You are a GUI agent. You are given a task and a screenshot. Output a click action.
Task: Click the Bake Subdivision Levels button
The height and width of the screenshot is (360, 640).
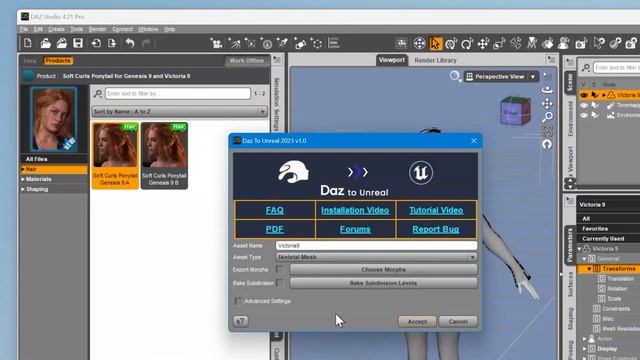(x=383, y=283)
